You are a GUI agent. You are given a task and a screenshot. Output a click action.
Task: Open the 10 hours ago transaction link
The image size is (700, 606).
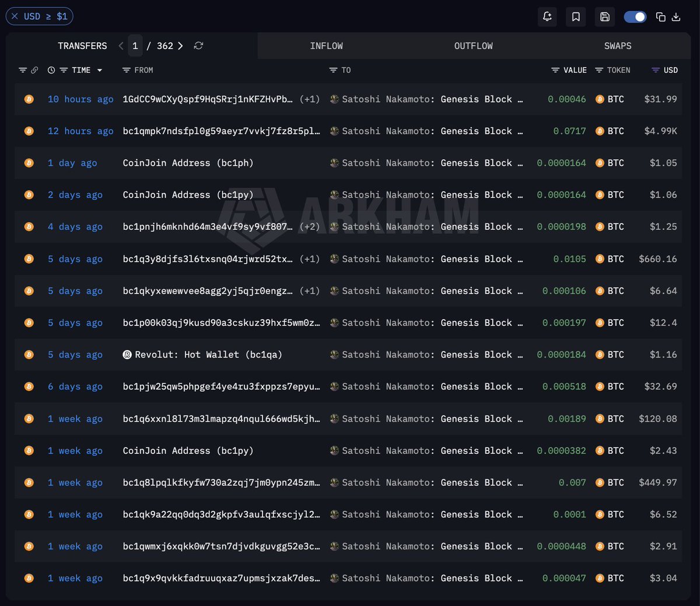coord(80,99)
